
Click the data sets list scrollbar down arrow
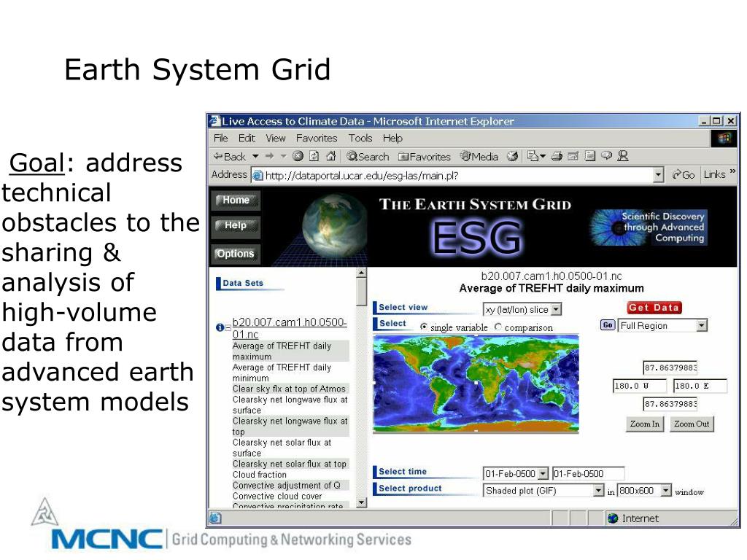point(362,502)
